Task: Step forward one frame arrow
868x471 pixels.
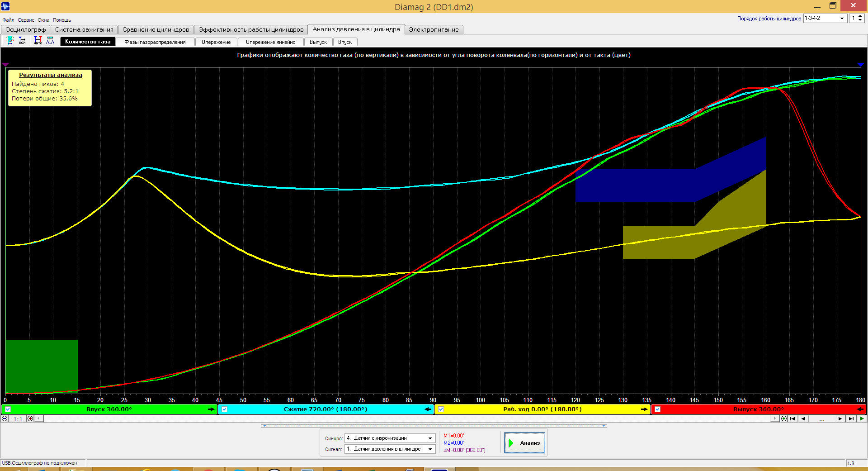Action: (x=840, y=419)
